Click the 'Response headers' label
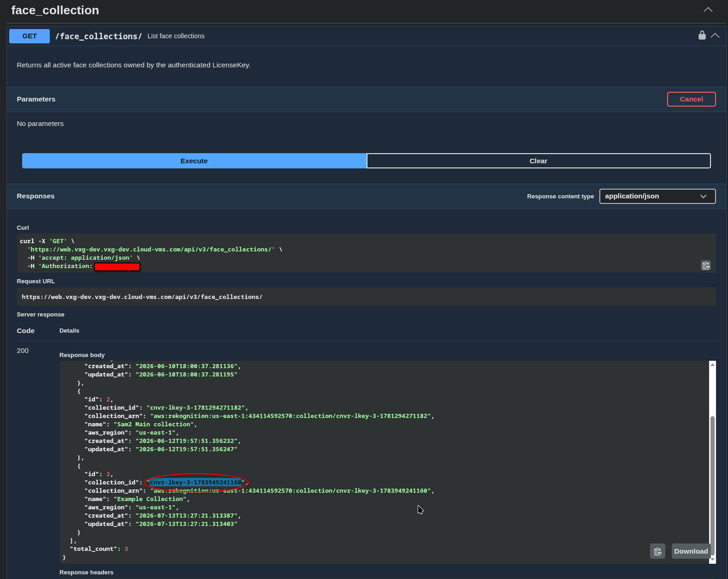 coord(86,573)
